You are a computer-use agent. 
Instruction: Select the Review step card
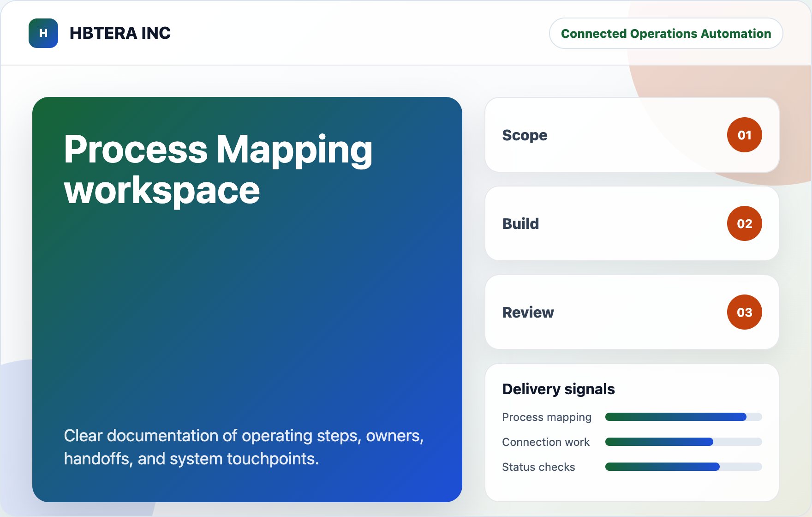tap(632, 312)
